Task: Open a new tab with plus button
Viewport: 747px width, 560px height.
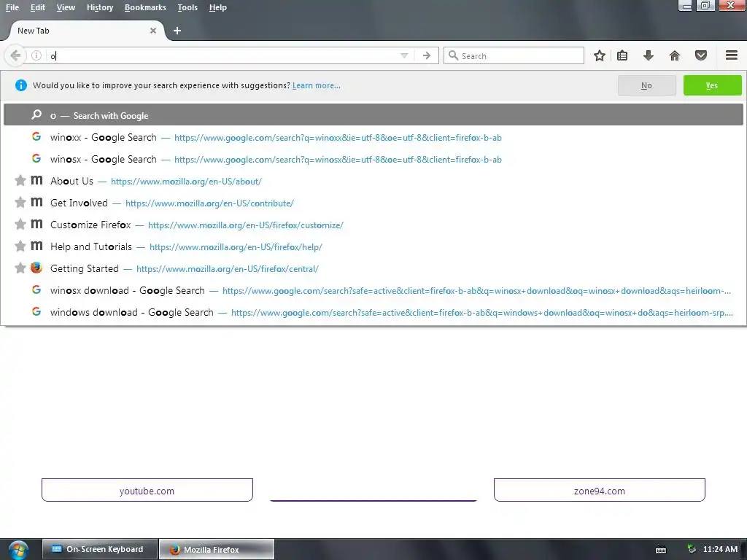Action: pos(177,31)
